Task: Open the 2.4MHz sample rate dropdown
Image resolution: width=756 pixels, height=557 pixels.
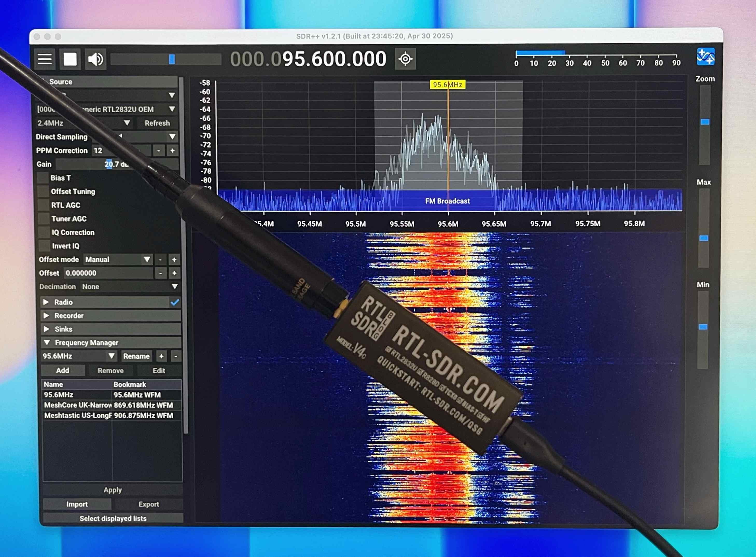Action: [84, 123]
